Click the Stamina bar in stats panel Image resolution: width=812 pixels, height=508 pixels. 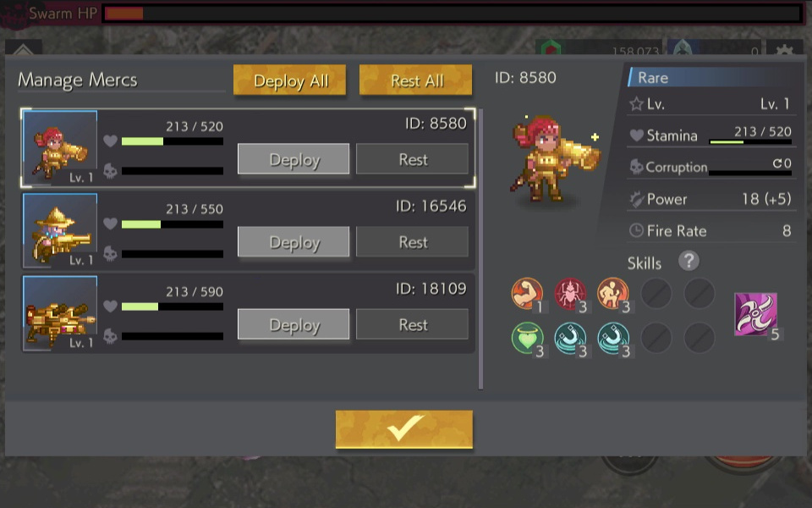[x=750, y=141]
